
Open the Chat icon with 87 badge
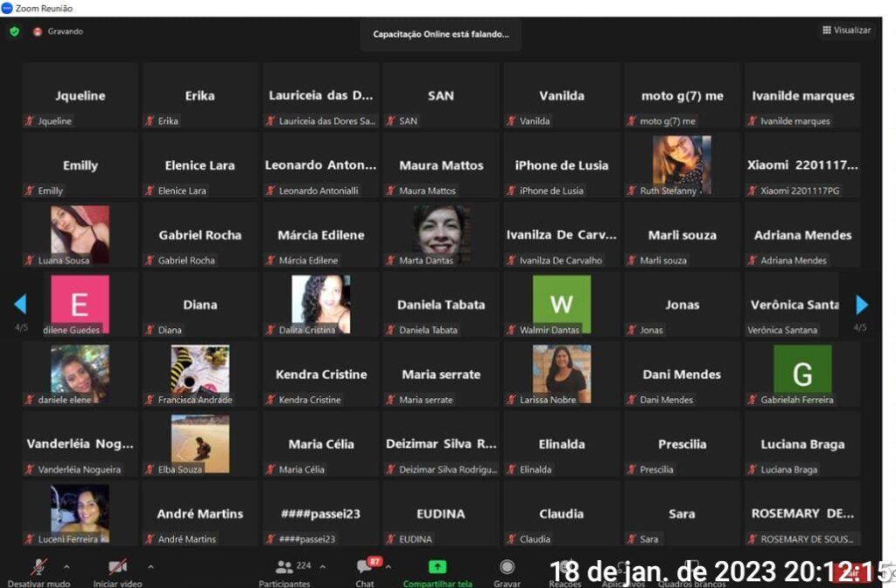click(365, 567)
